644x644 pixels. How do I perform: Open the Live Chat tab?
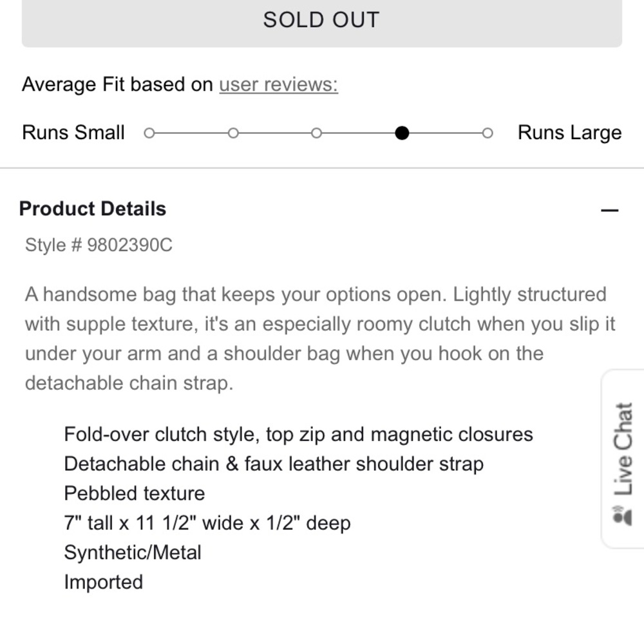623,459
